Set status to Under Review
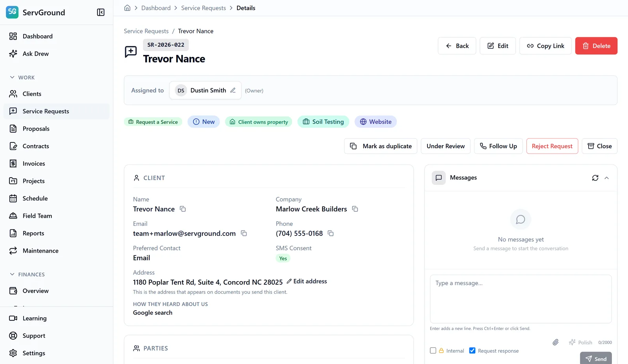628x364 pixels. (x=446, y=146)
